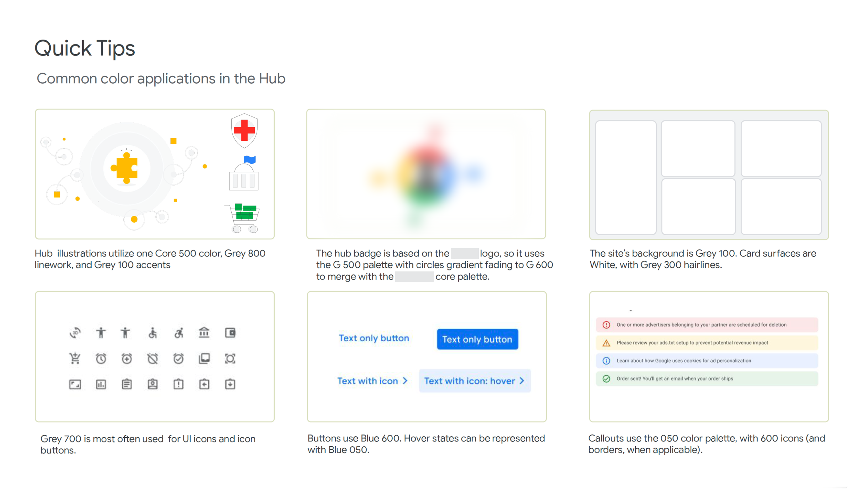
Task: Click the green success checkmark icon
Action: 606,378
